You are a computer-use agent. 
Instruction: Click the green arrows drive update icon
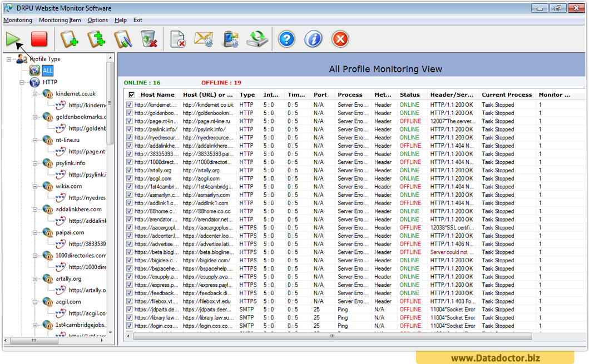click(x=258, y=39)
